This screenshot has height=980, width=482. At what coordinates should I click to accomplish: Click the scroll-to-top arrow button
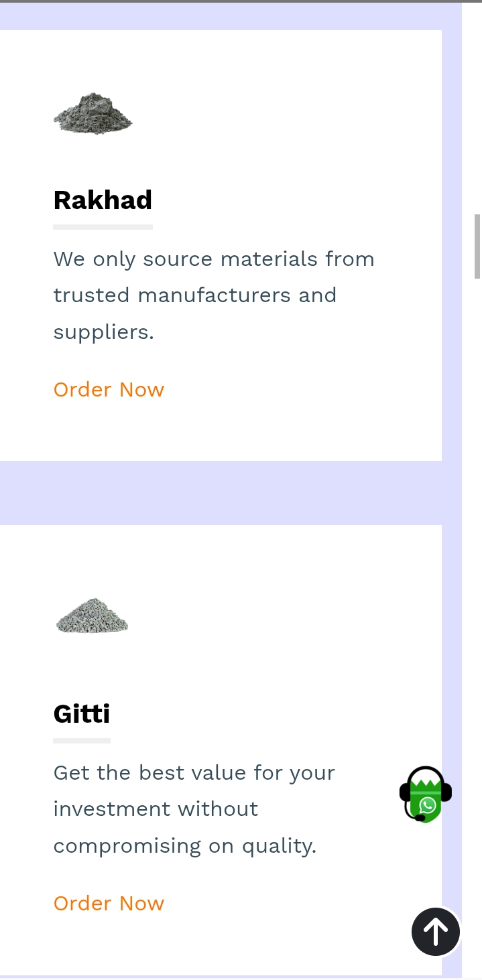coord(436,931)
